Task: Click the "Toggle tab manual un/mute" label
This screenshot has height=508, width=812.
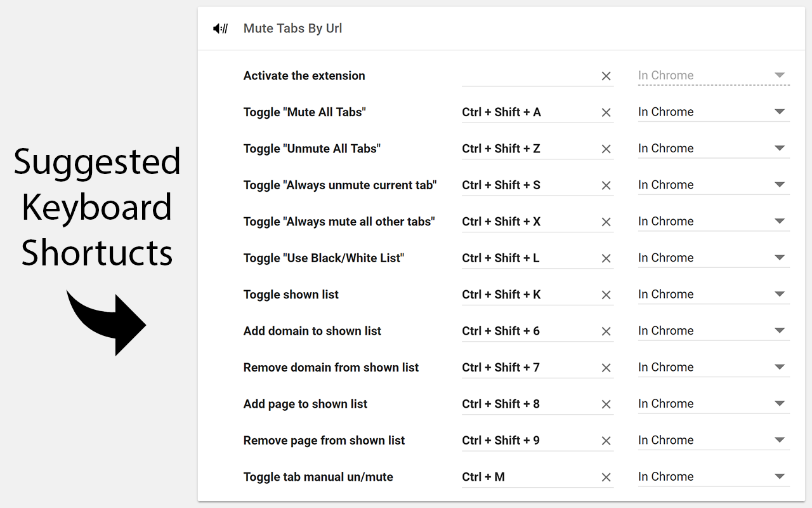Action: click(x=318, y=477)
